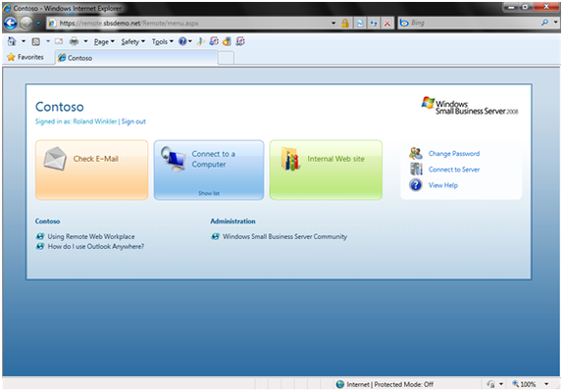The height and width of the screenshot is (392, 563).
Task: Stop loading with the red X icon
Action: click(387, 24)
